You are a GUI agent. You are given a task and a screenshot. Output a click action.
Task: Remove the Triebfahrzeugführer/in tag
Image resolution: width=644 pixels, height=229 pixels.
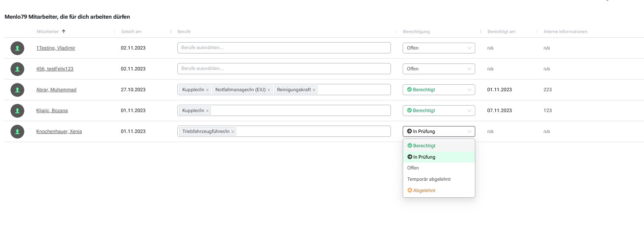point(233,132)
